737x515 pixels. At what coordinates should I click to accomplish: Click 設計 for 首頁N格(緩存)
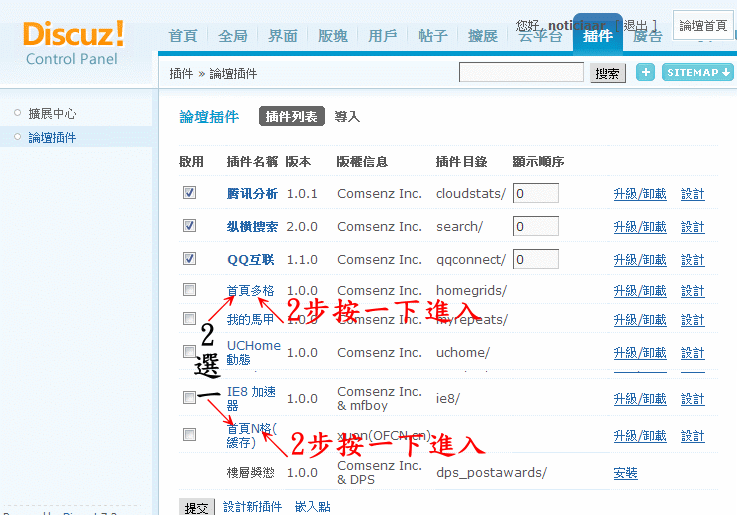[x=693, y=436]
